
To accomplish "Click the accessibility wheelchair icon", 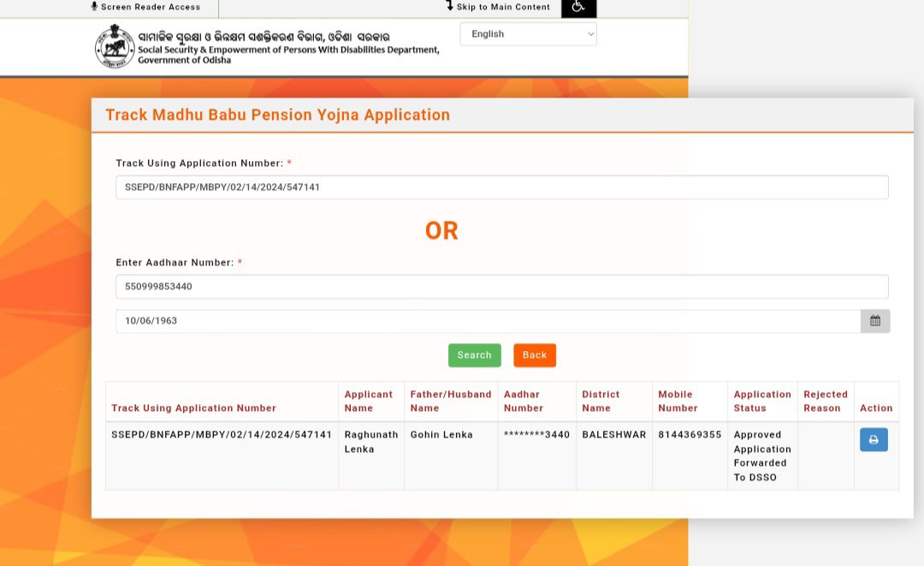I will click(x=578, y=8).
